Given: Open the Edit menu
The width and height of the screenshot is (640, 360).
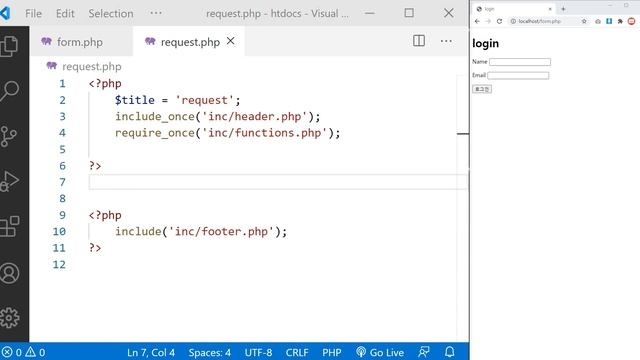Looking at the screenshot, I should 65,13.
